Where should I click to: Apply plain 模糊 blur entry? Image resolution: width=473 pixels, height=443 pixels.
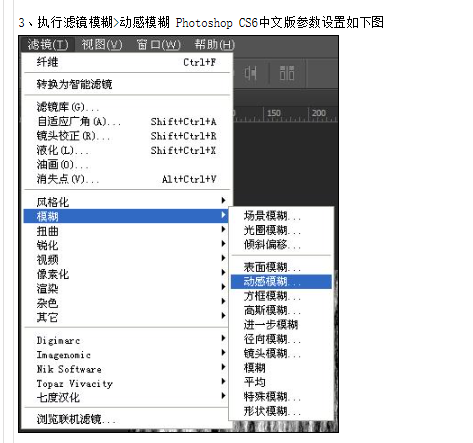tap(281, 368)
